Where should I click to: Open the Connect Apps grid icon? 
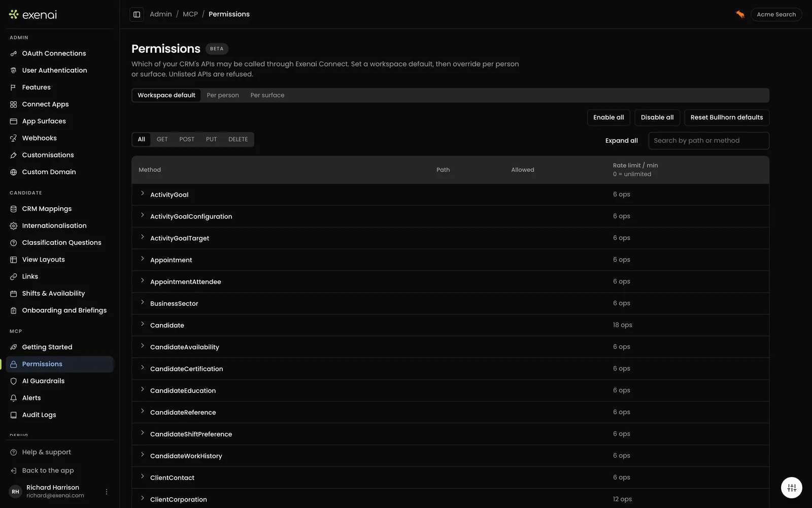pos(14,104)
